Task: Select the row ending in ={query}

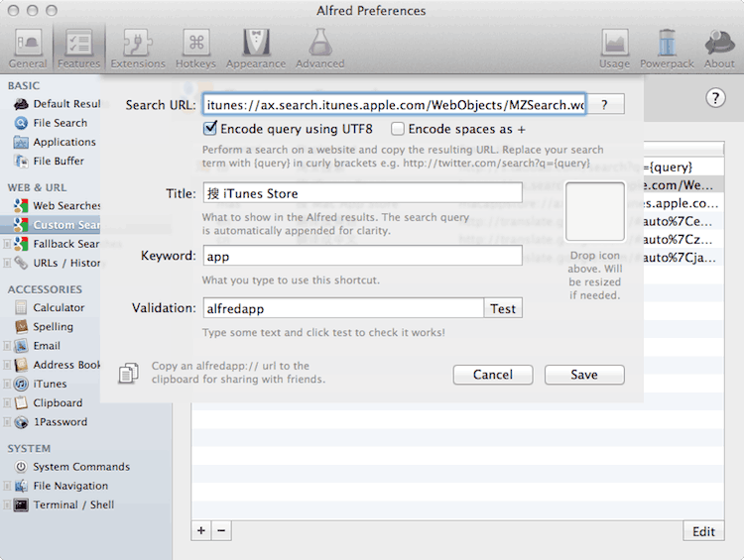Action: point(683,167)
